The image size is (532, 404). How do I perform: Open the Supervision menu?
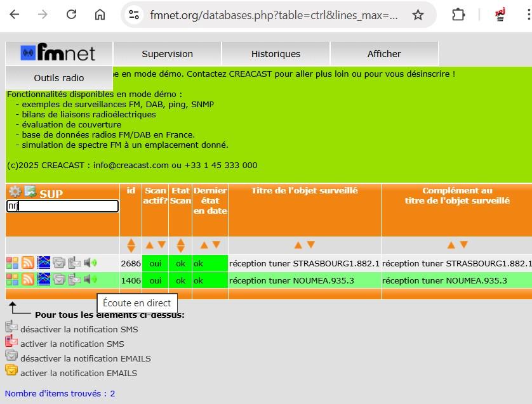167,54
